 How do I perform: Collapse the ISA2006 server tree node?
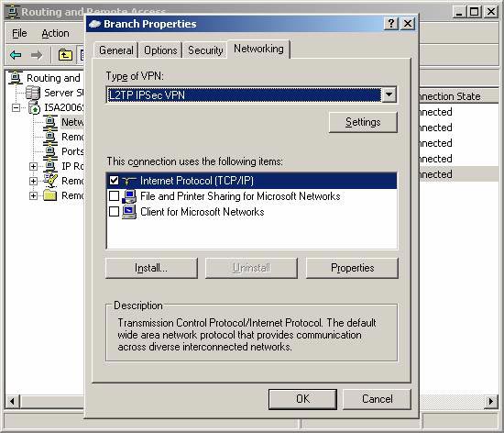[16, 107]
